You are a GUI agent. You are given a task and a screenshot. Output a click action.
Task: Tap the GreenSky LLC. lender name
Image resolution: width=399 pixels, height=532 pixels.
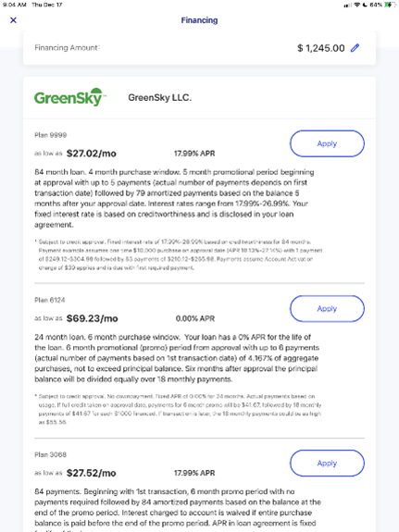(x=159, y=98)
